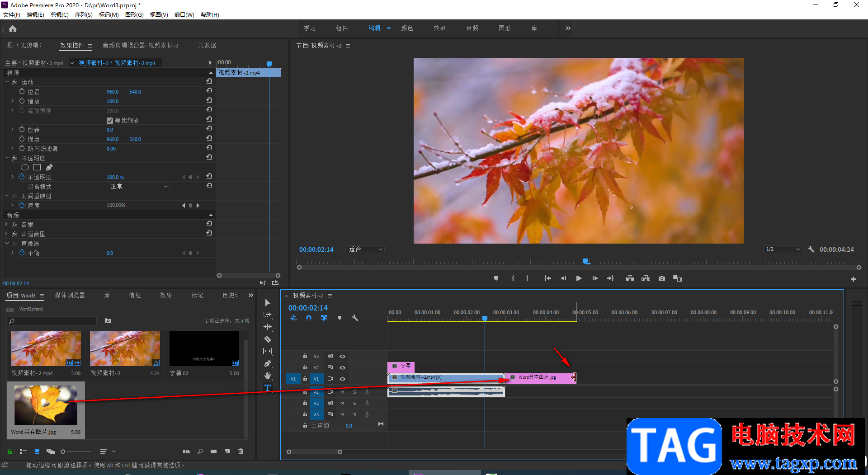Screen dimensions: 868x475
Task: Open the 媒体浏览器 panel tab
Action: coord(70,296)
